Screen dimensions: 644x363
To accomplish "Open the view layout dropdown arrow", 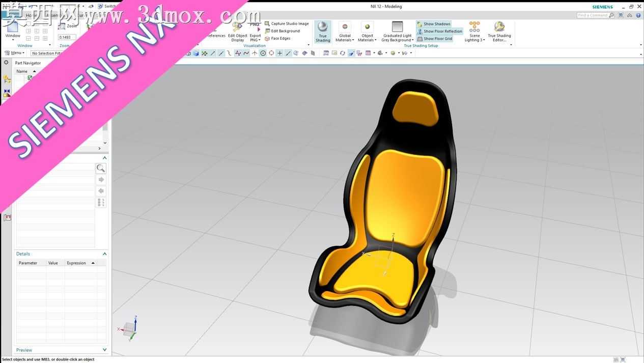I will [x=374, y=53].
